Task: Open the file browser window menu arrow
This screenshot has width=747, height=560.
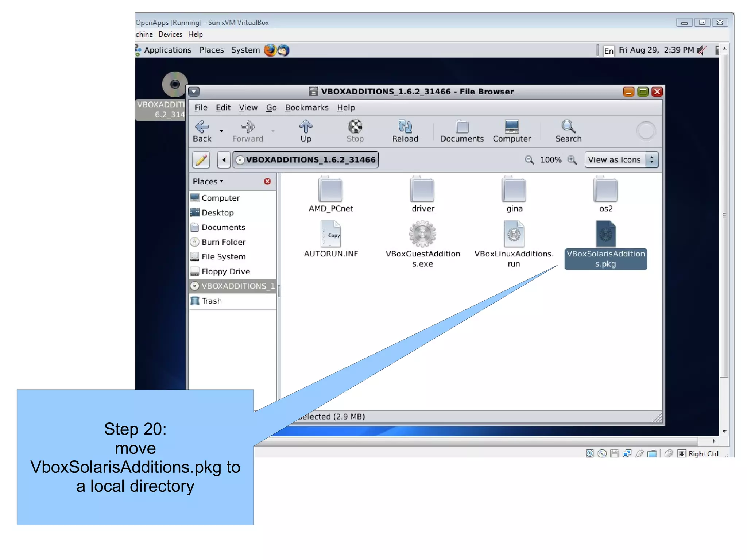Action: pyautogui.click(x=194, y=92)
